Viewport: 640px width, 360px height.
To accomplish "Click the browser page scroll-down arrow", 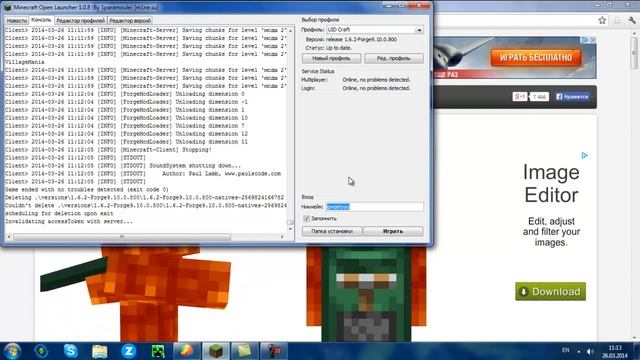I will point(634,338).
